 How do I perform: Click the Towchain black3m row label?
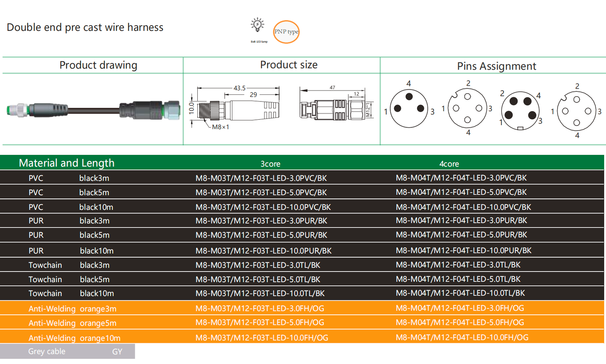(69, 265)
